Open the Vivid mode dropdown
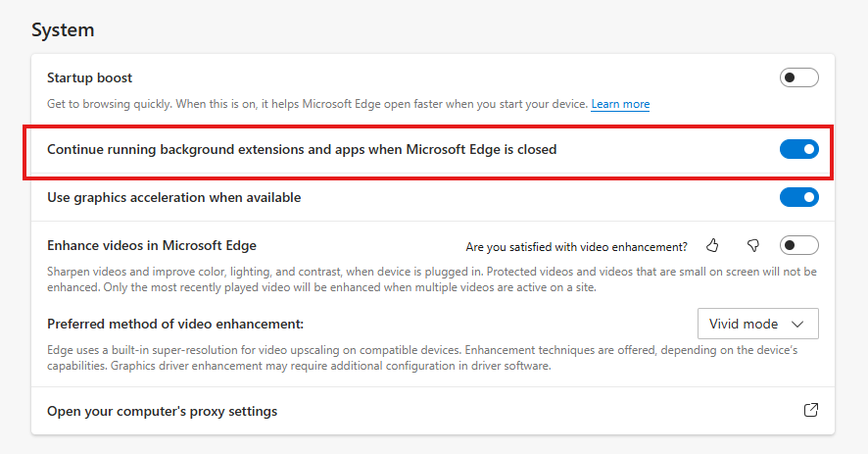868x454 pixels. [757, 324]
